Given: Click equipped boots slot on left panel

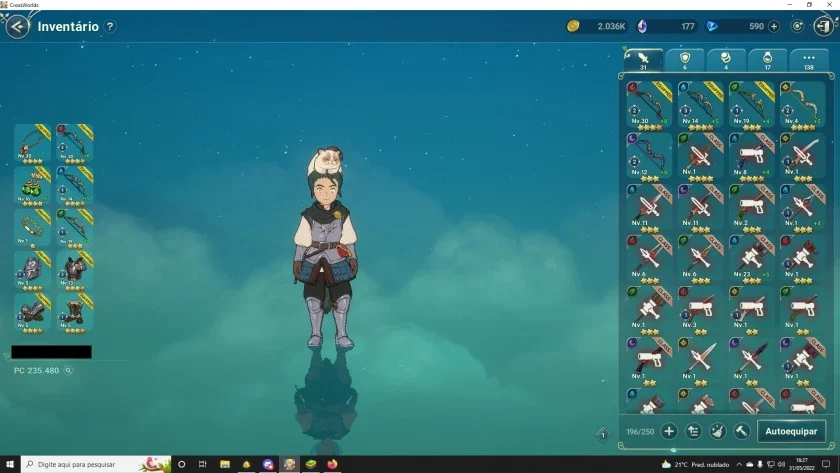Looking at the screenshot, I should (x=74, y=313).
